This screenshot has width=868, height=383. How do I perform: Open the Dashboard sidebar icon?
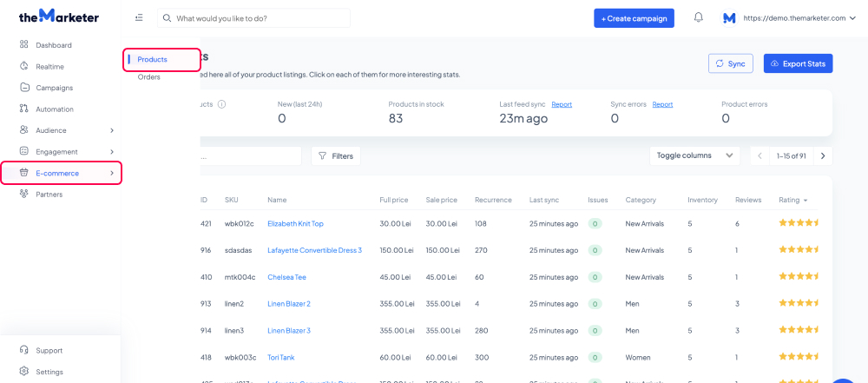tap(23, 45)
